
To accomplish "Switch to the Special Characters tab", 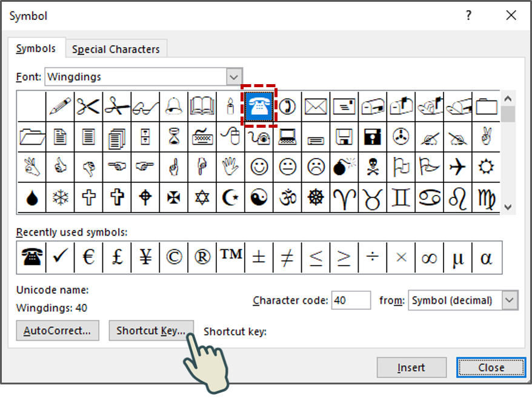I will pos(116,50).
